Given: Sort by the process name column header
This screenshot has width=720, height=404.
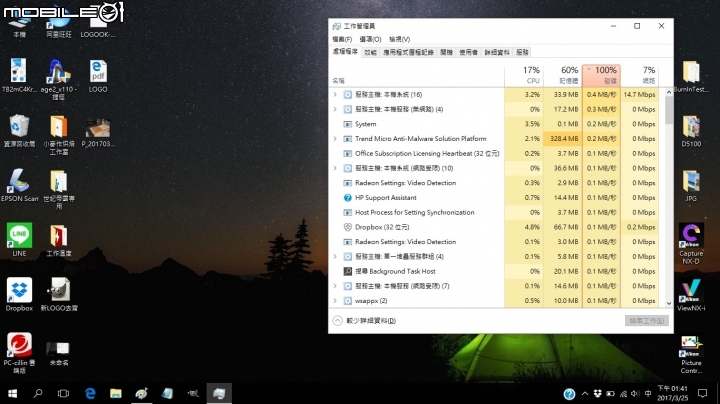Looking at the screenshot, I should point(417,75).
